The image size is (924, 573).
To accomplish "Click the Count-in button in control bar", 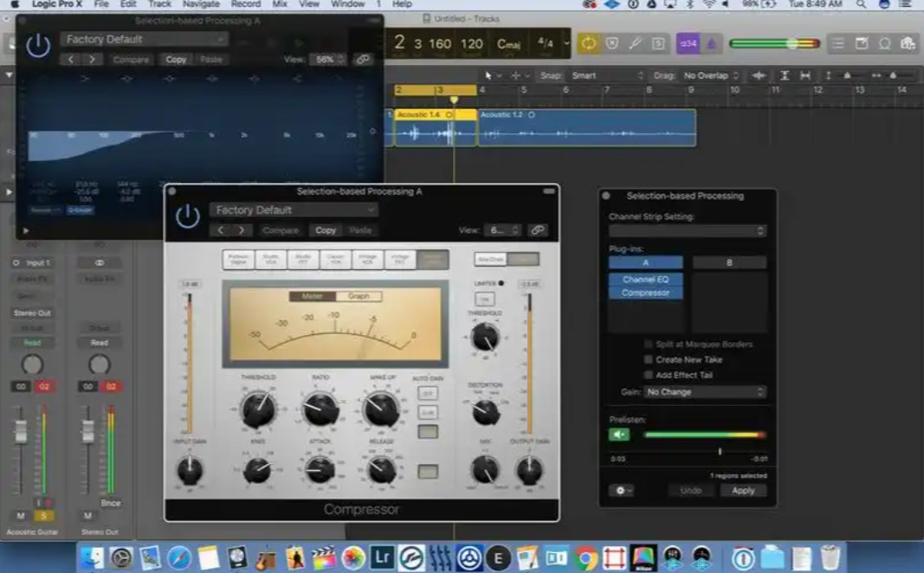I will pos(688,43).
